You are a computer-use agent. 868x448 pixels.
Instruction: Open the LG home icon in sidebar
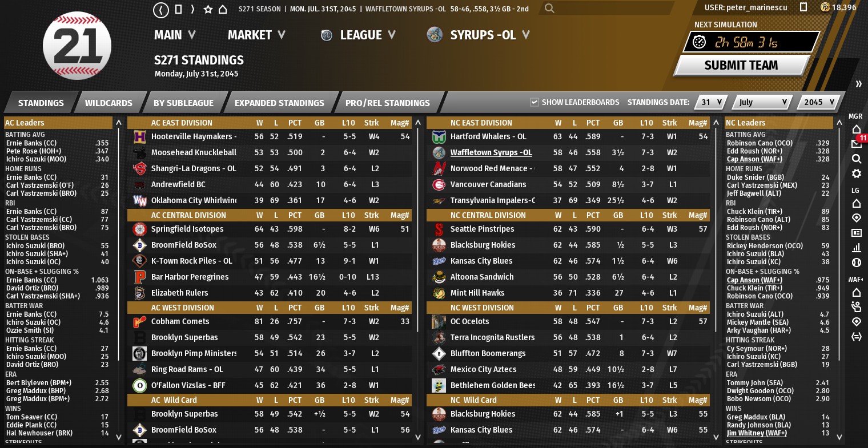[x=856, y=204]
